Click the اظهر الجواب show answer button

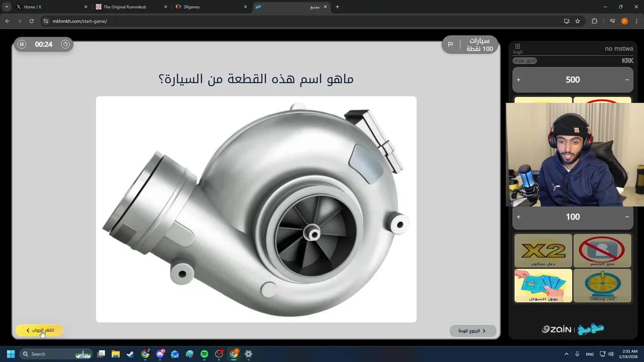point(39,330)
